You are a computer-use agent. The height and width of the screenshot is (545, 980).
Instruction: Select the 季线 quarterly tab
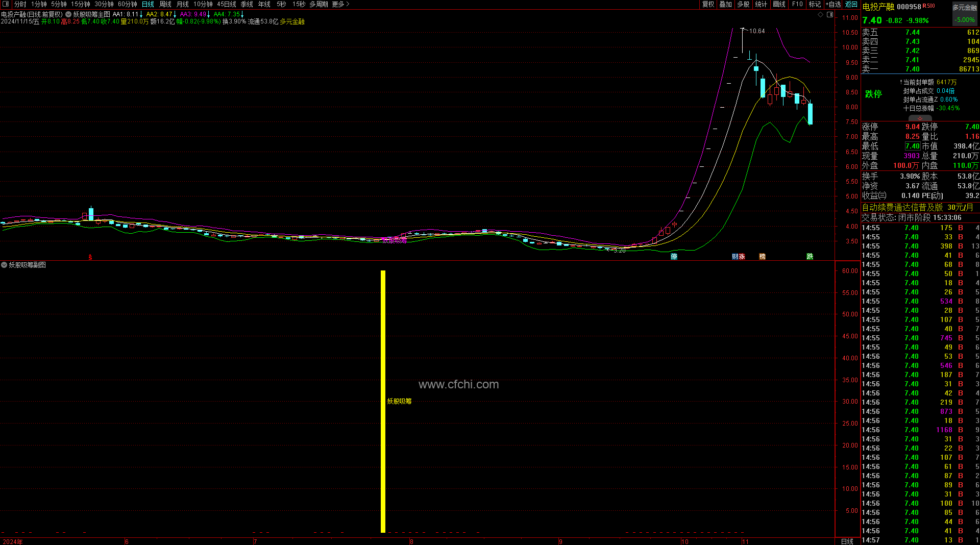coord(247,4)
